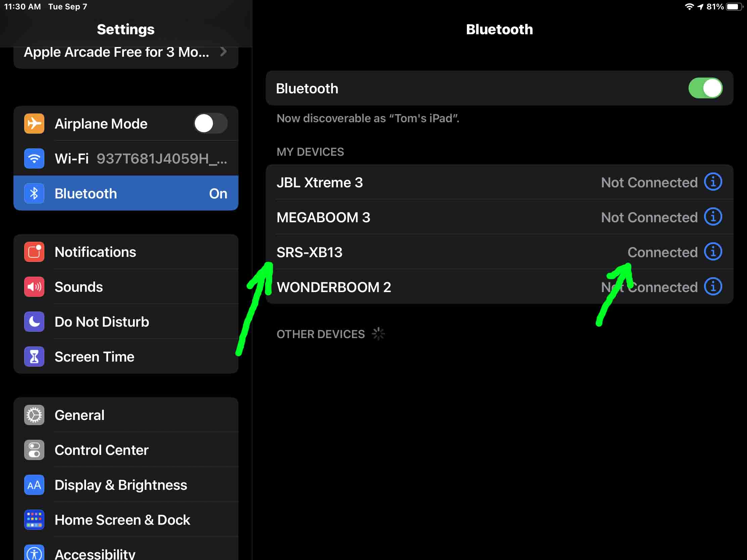Tap the General gear icon
The height and width of the screenshot is (560, 747).
pos(34,415)
